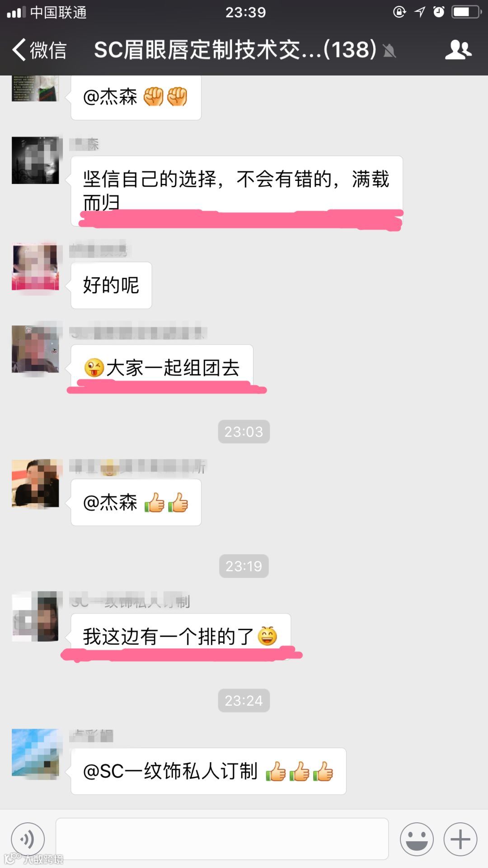This screenshot has width=488, height=868.
Task: Tap the muted notifications bell icon
Action: (389, 51)
